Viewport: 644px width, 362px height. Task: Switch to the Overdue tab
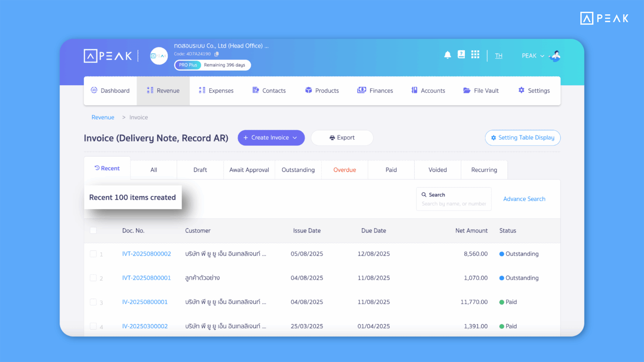click(x=344, y=170)
